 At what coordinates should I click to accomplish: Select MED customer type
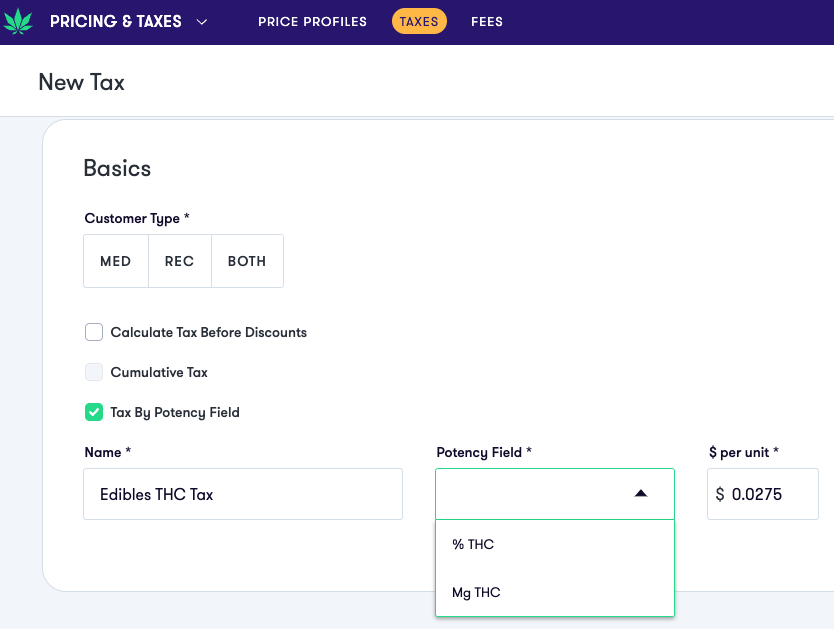[115, 261]
